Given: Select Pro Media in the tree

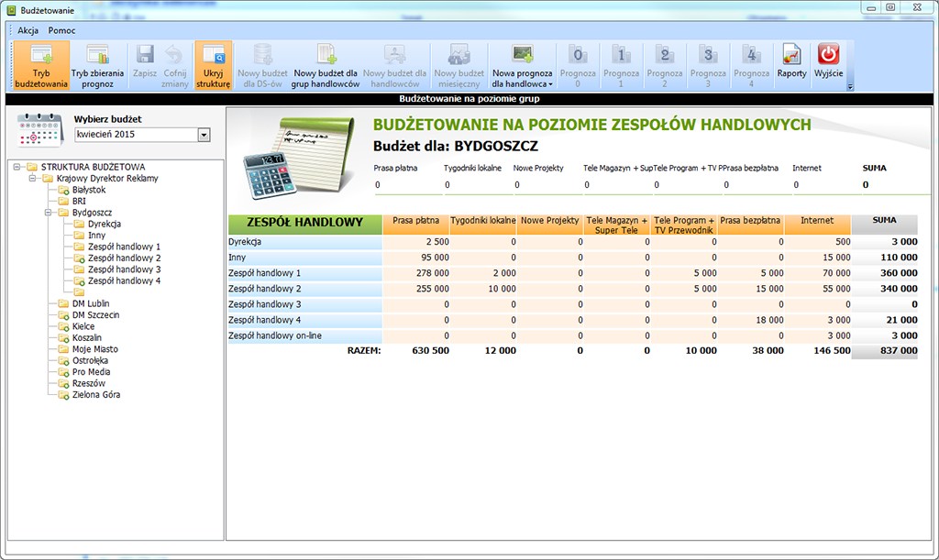Looking at the screenshot, I should coord(91,371).
